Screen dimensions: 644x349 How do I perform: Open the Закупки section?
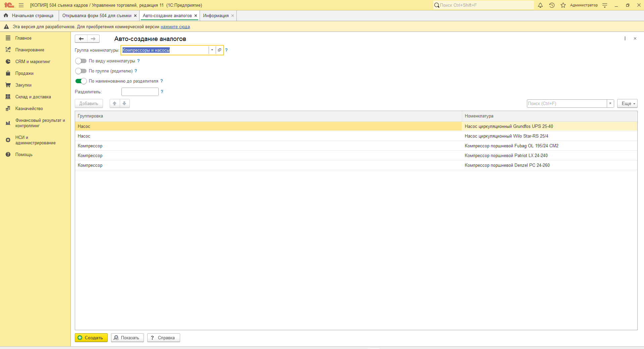coord(23,85)
